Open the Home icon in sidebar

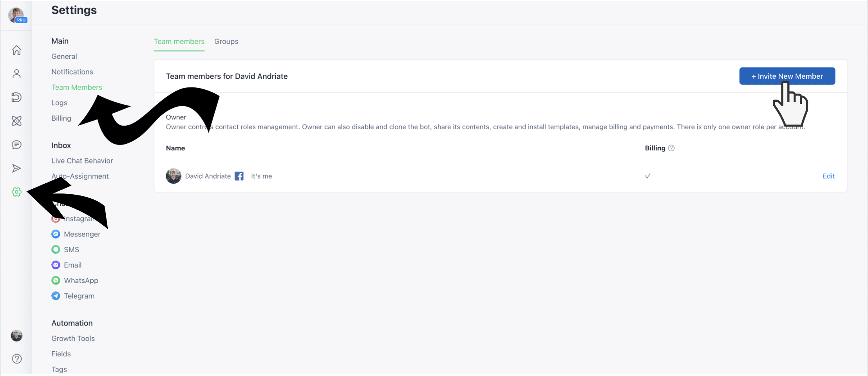coord(16,50)
